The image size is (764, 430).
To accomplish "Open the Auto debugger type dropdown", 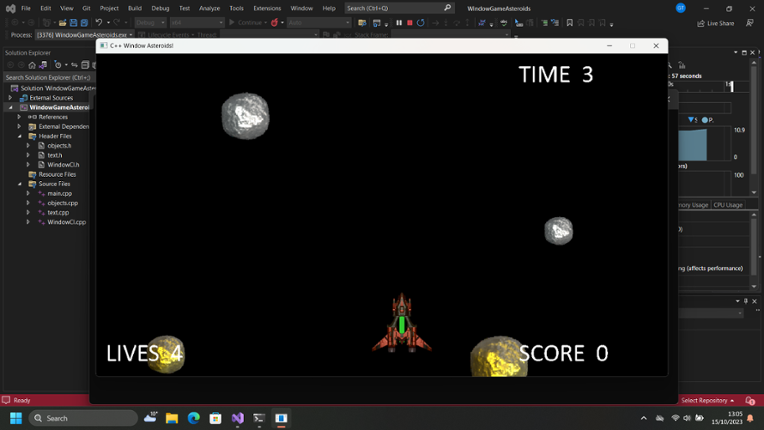I will tap(319, 22).
